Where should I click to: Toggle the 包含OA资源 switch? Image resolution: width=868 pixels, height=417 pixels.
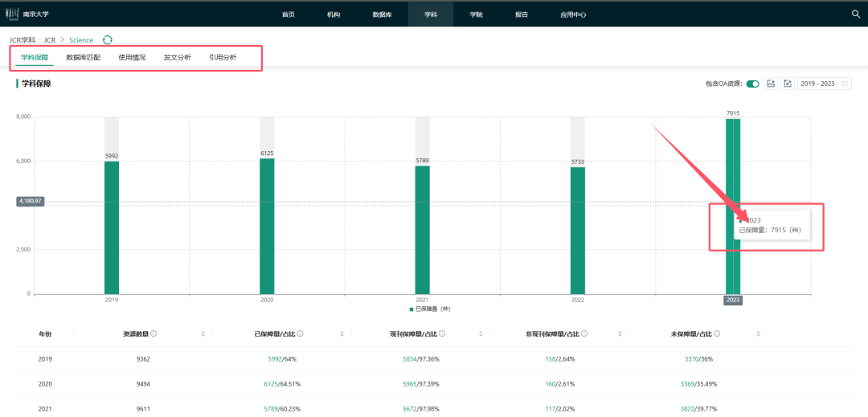752,84
